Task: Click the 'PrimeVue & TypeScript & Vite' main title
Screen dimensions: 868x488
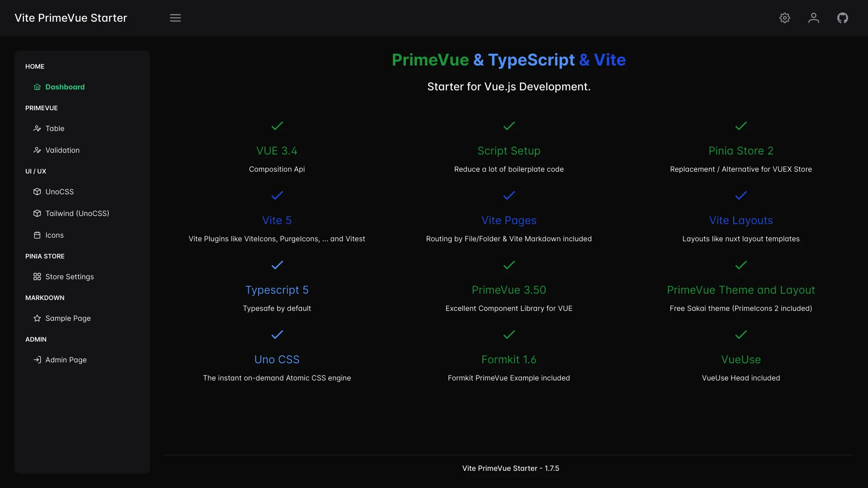Action: tap(509, 60)
